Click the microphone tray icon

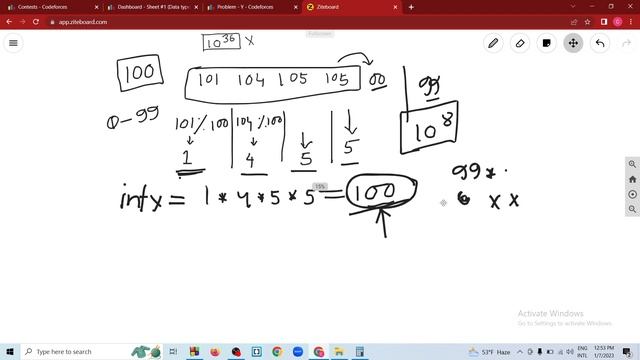540,351
